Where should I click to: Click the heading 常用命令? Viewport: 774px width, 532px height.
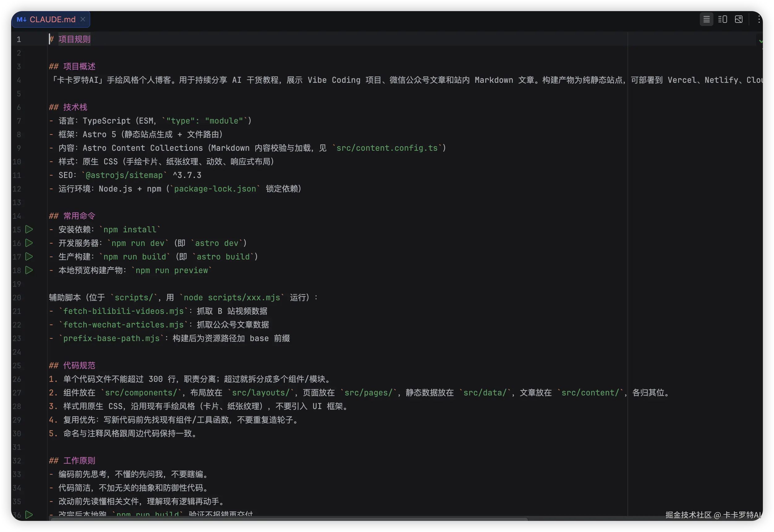pyautogui.click(x=79, y=216)
